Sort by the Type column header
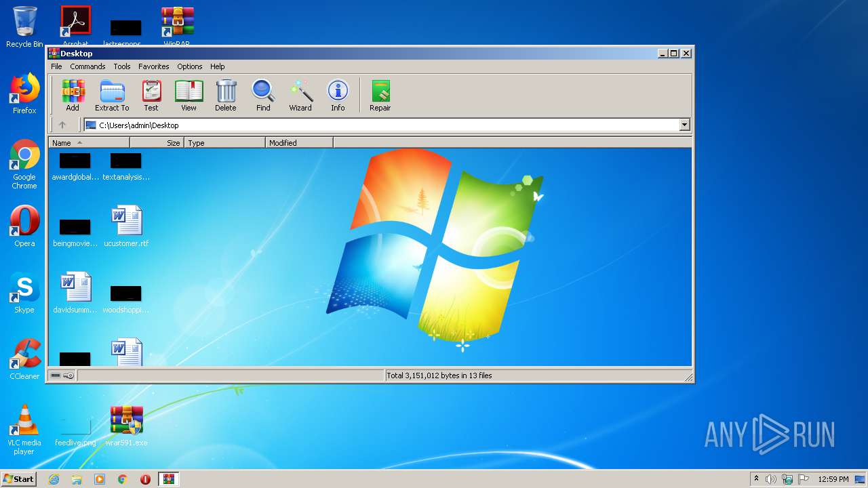The height and width of the screenshot is (488, 868). click(224, 143)
